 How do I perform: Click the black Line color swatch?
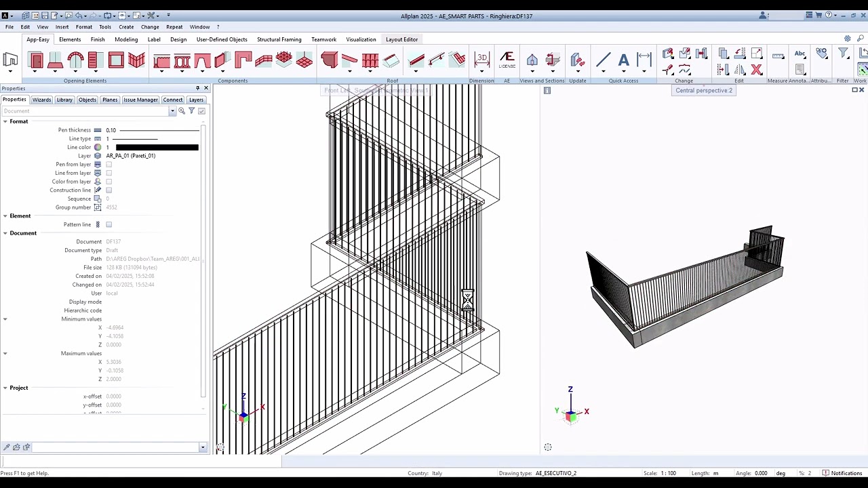[x=157, y=147]
